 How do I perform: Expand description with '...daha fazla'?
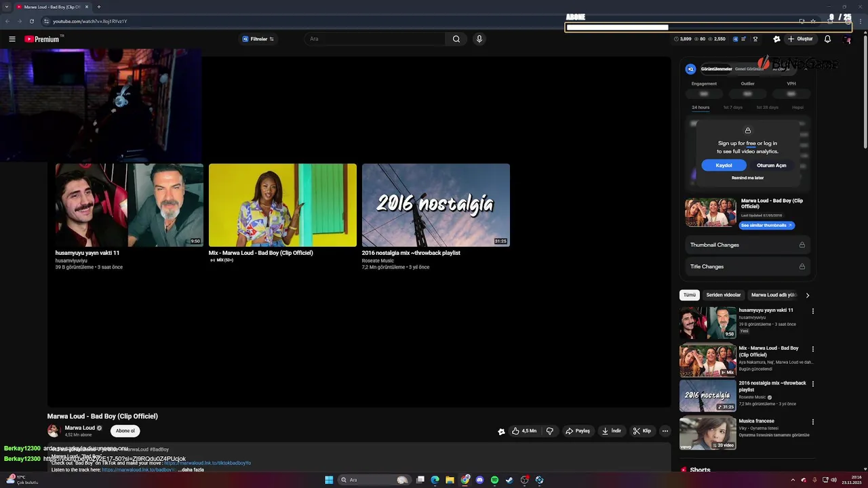(x=191, y=470)
